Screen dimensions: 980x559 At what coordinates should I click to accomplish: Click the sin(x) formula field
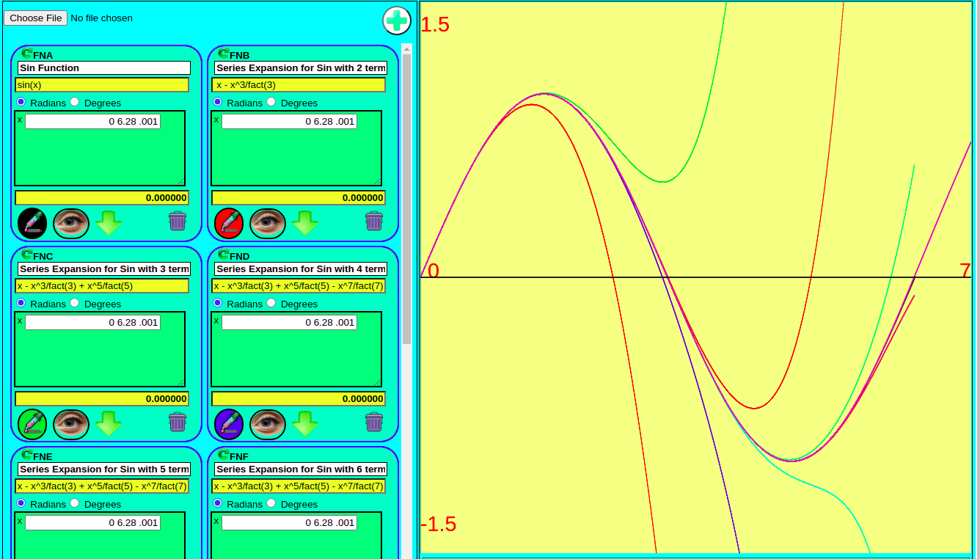click(102, 84)
